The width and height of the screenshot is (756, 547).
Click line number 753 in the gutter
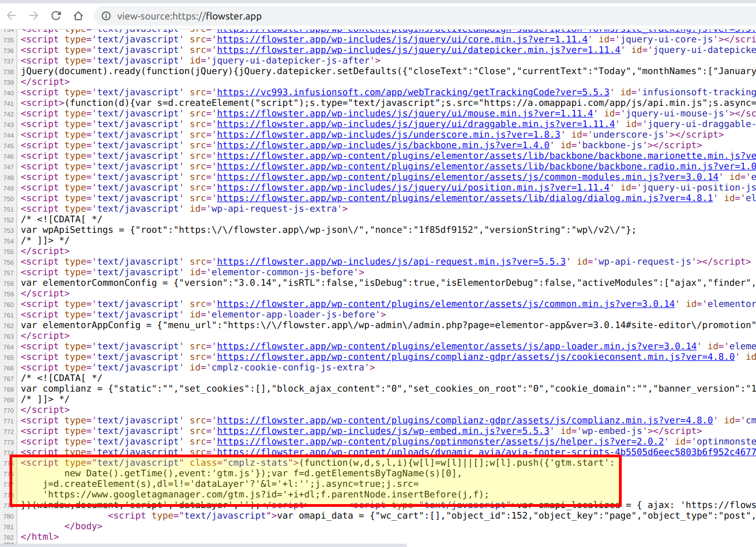click(x=8, y=231)
